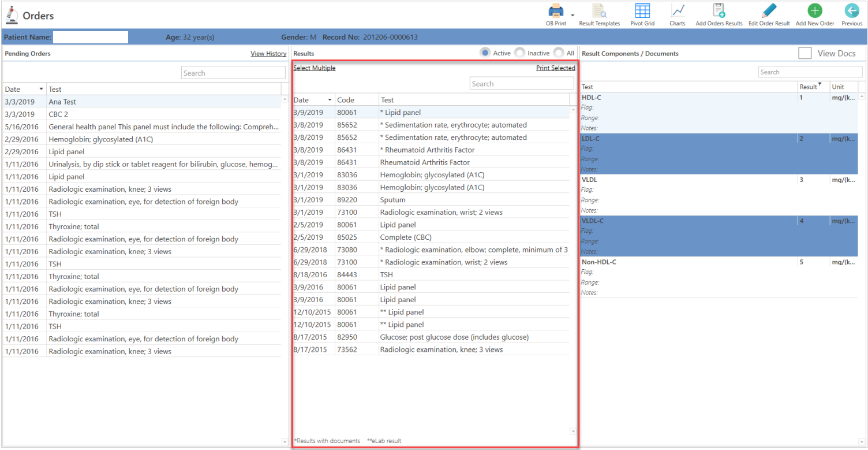
Task: Open the View History link
Action: 268,54
